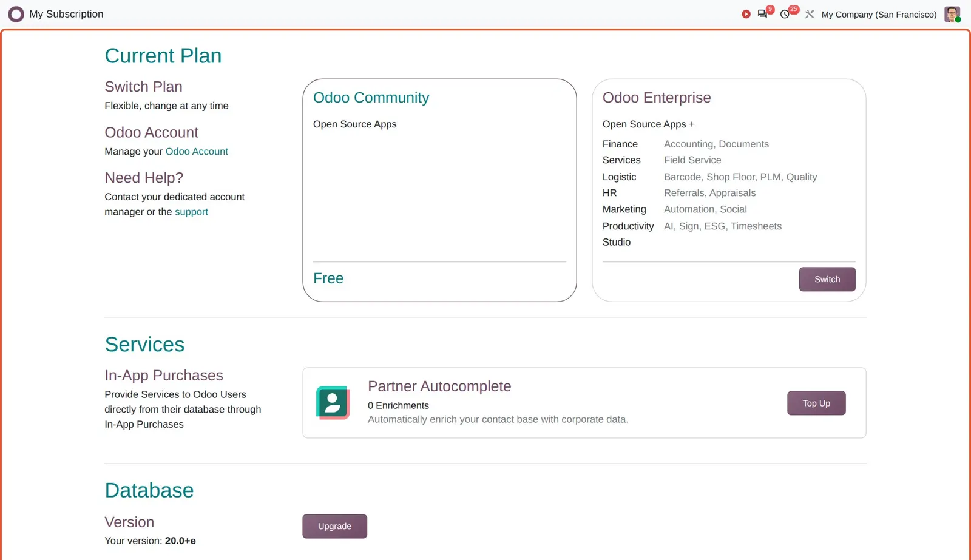Click Referrals, Appraisals in the HR row

click(709, 193)
